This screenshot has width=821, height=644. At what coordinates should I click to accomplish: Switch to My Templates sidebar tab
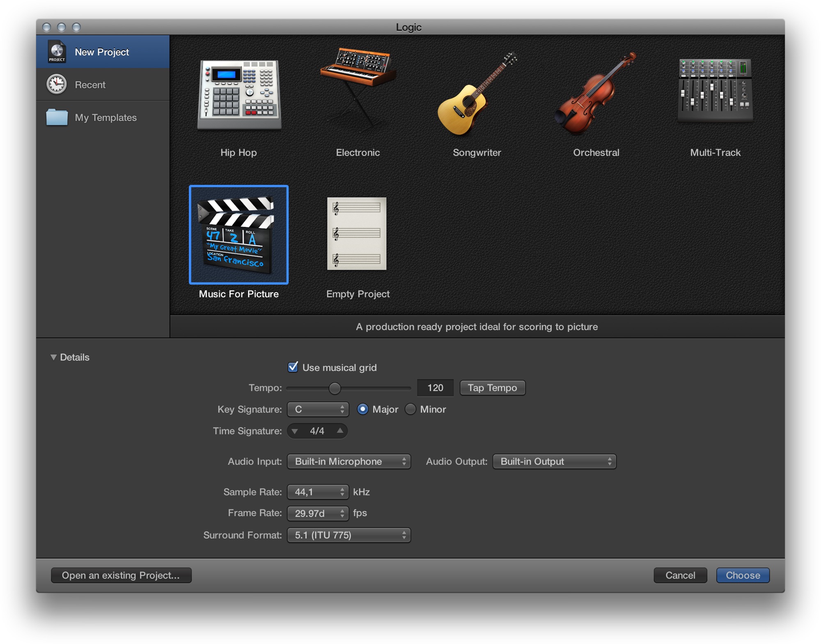click(x=103, y=117)
